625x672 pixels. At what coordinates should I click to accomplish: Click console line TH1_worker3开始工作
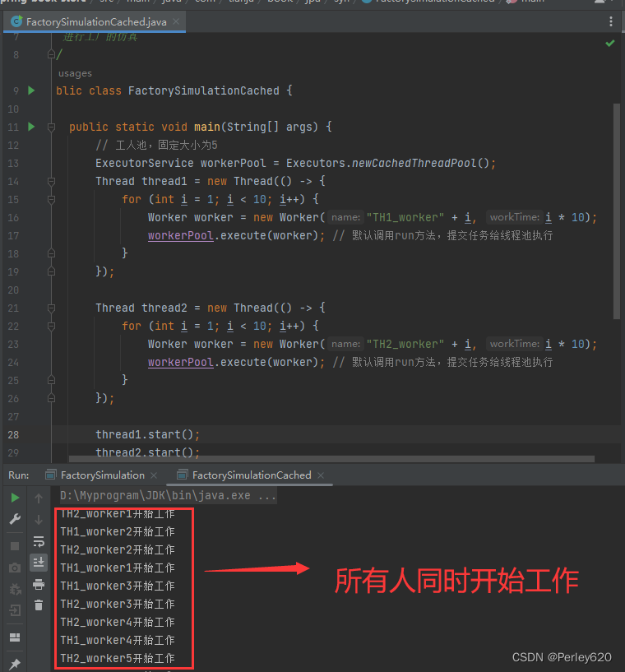118,586
